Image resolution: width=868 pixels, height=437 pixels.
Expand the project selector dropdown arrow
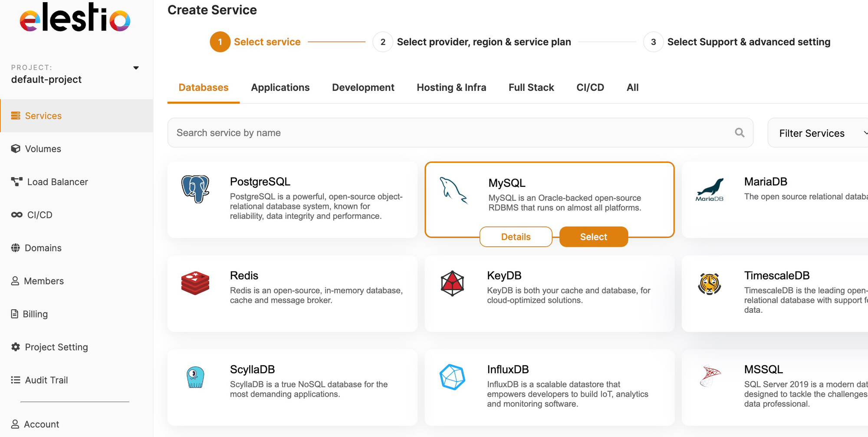pos(136,68)
